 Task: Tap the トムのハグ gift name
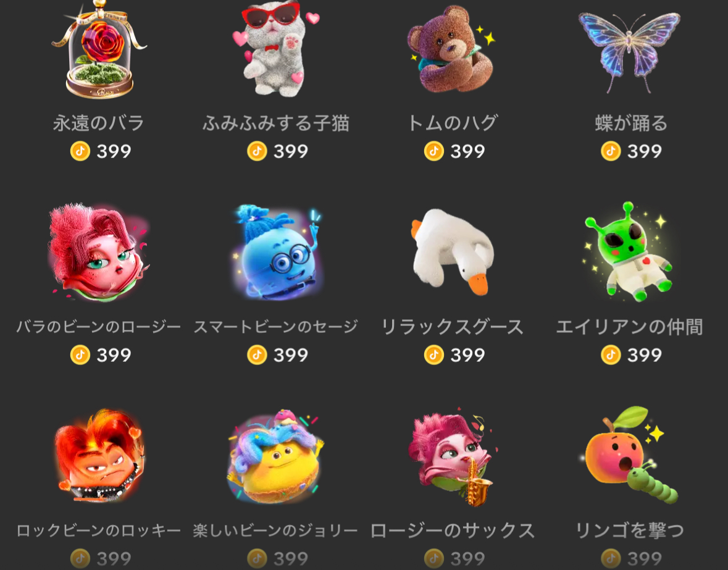coord(452,123)
